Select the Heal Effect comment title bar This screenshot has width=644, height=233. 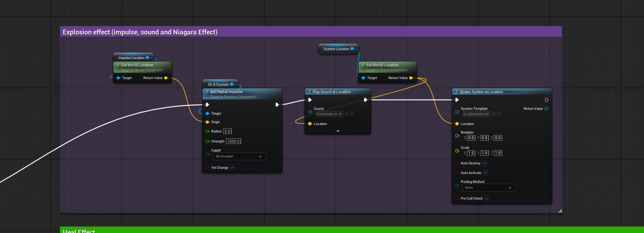tap(352, 230)
